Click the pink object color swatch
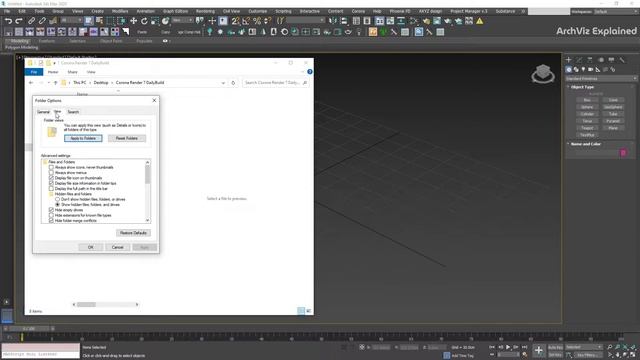640x360 pixels. click(623, 153)
